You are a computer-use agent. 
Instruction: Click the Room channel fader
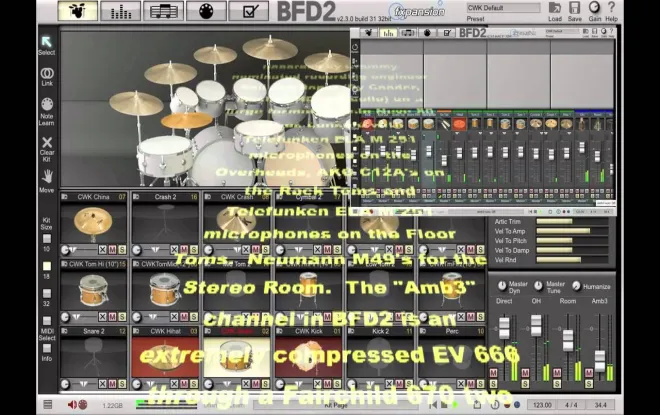click(x=568, y=340)
